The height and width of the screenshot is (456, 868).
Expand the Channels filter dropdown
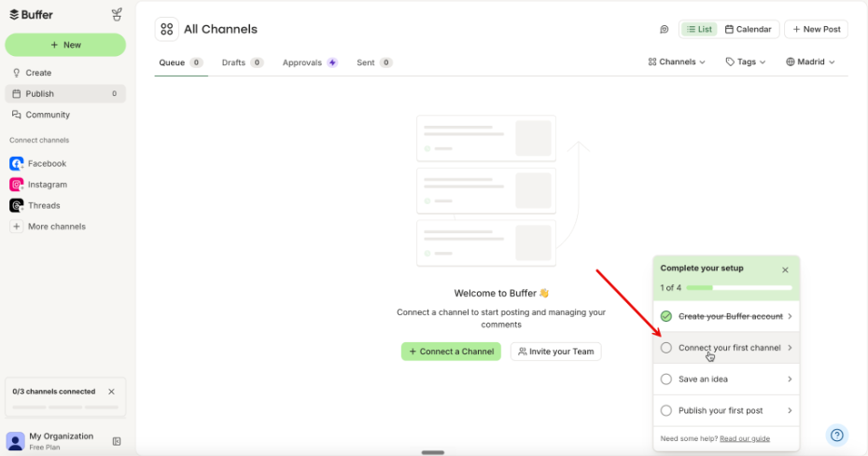coord(677,62)
